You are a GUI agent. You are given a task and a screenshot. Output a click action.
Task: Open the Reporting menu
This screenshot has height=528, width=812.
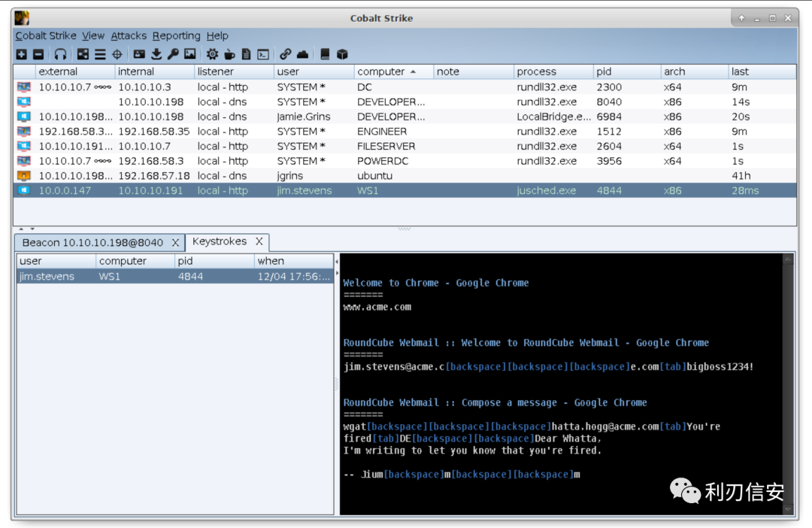pyautogui.click(x=176, y=36)
